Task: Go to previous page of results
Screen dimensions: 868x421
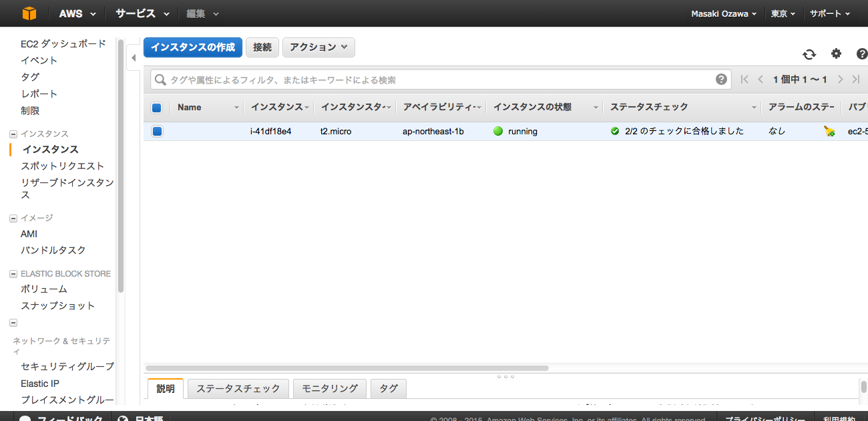Action: tap(761, 80)
